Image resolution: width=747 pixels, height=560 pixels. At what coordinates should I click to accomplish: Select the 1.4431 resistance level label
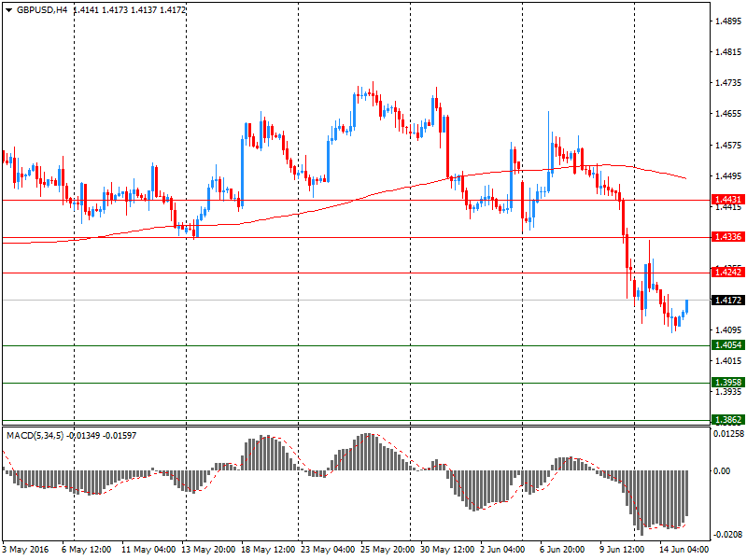(728, 200)
